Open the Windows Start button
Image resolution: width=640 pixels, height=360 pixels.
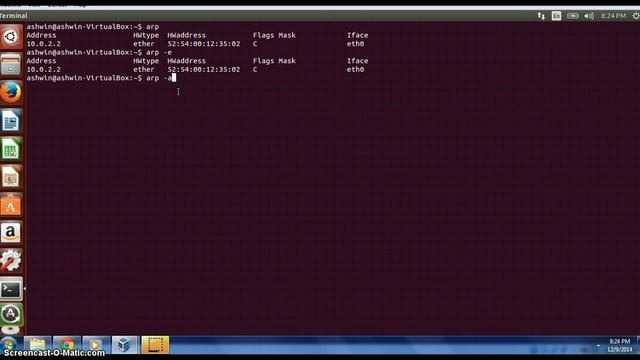pos(9,344)
